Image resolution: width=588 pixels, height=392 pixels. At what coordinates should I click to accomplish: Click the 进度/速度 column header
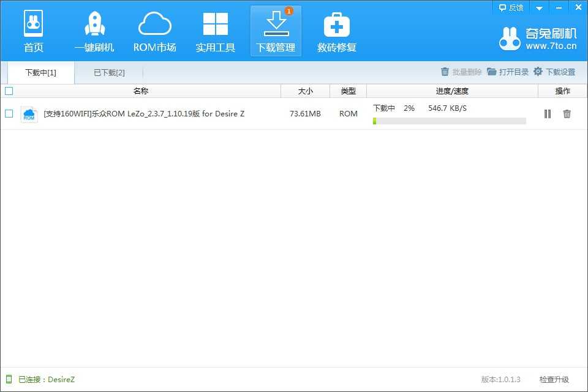[452, 91]
